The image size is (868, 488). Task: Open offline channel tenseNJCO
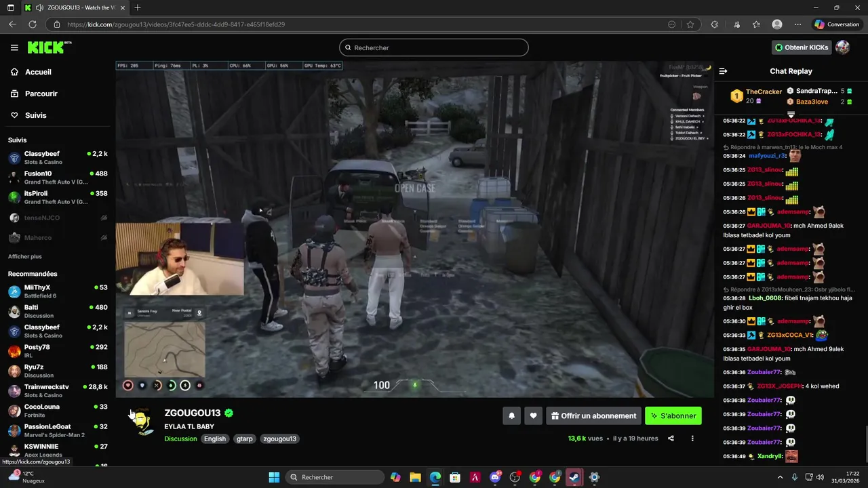point(58,218)
